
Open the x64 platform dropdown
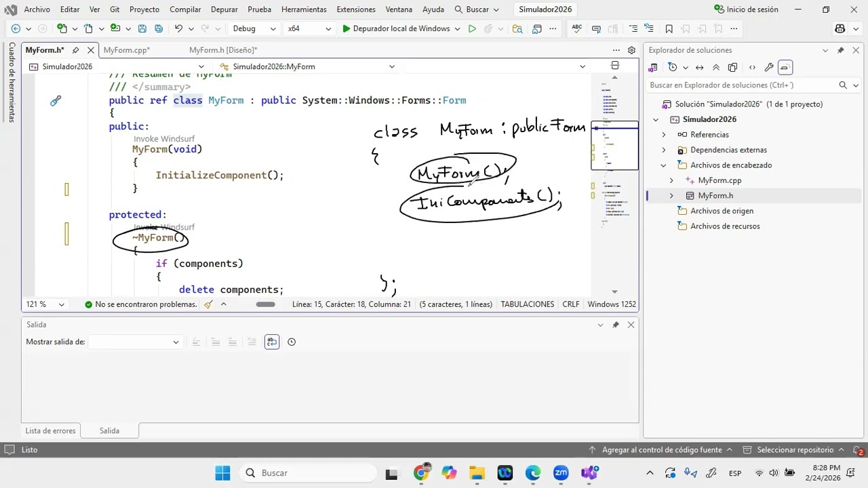pyautogui.click(x=309, y=28)
